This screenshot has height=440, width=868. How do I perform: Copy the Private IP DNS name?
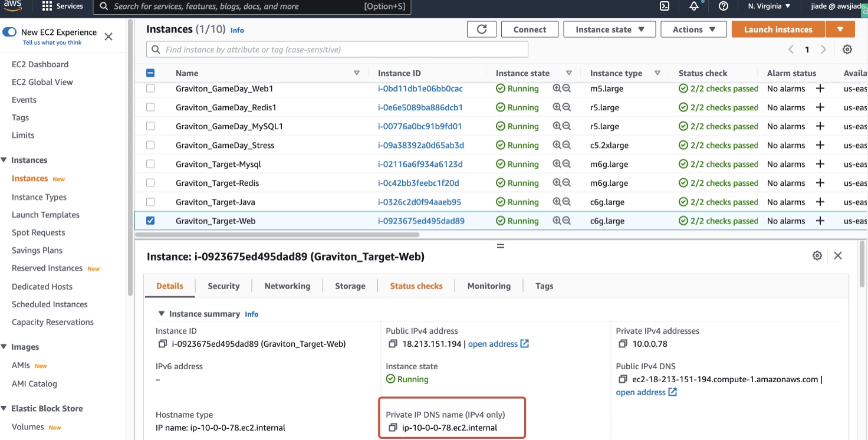pyautogui.click(x=393, y=428)
